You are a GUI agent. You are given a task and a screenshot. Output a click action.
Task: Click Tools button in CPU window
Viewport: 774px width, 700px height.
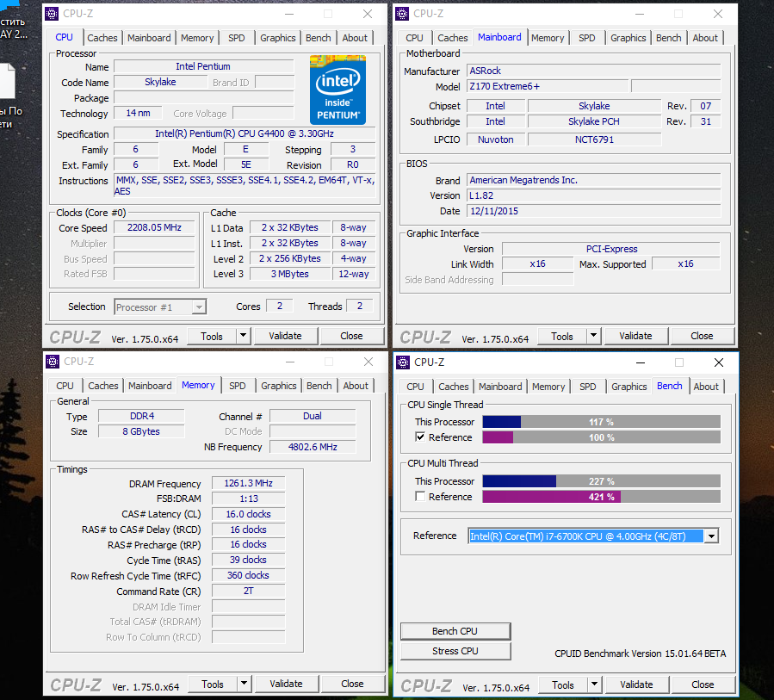(212, 336)
